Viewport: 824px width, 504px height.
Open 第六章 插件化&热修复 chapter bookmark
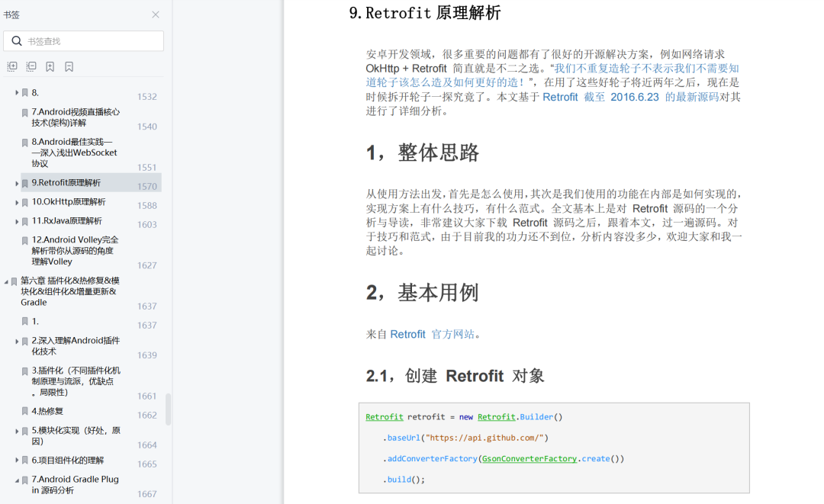pos(70,291)
